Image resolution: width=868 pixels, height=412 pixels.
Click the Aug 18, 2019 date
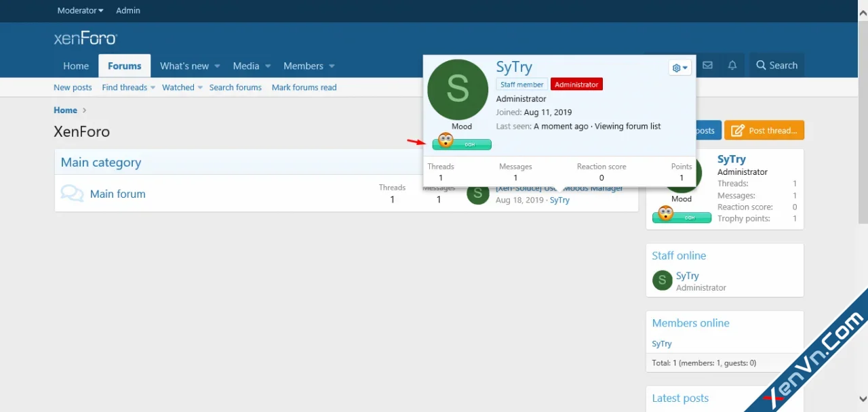(519, 201)
